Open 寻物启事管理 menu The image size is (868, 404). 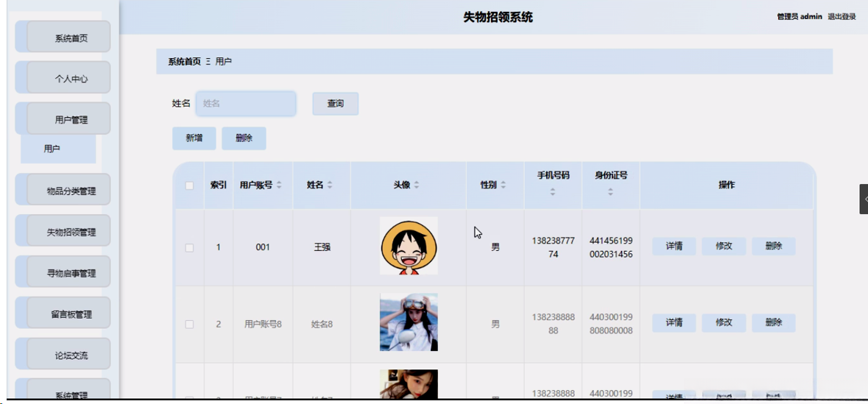point(68,272)
